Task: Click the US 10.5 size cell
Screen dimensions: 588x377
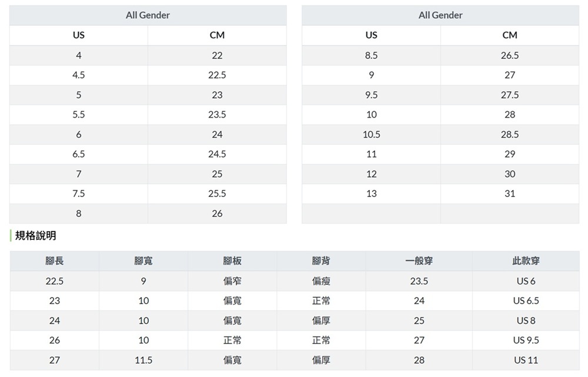Action: 371,135
